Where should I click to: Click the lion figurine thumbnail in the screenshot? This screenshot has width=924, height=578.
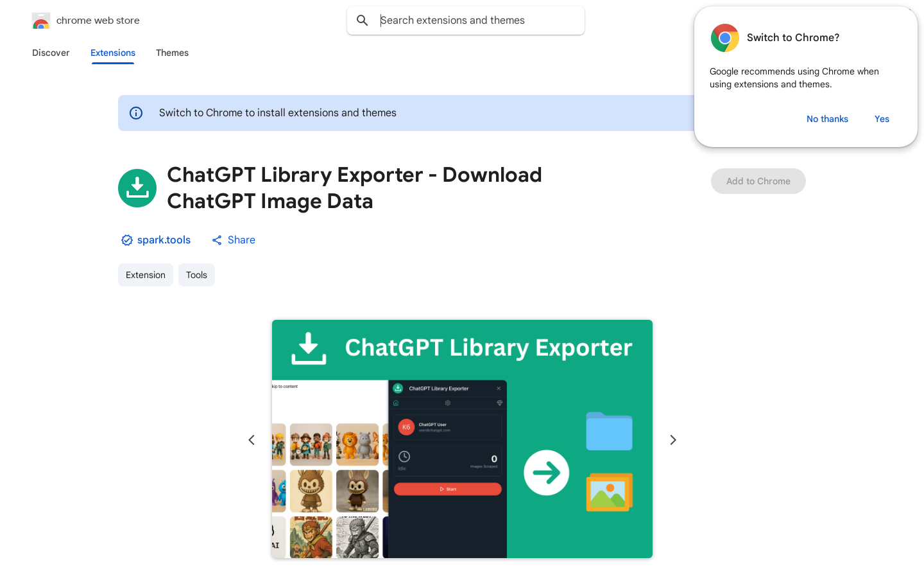point(357,444)
